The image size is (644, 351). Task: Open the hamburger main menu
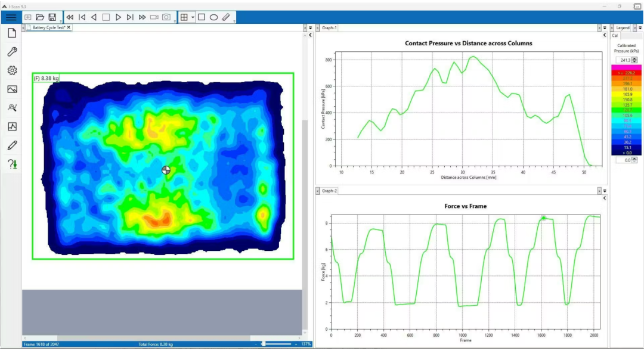point(11,17)
